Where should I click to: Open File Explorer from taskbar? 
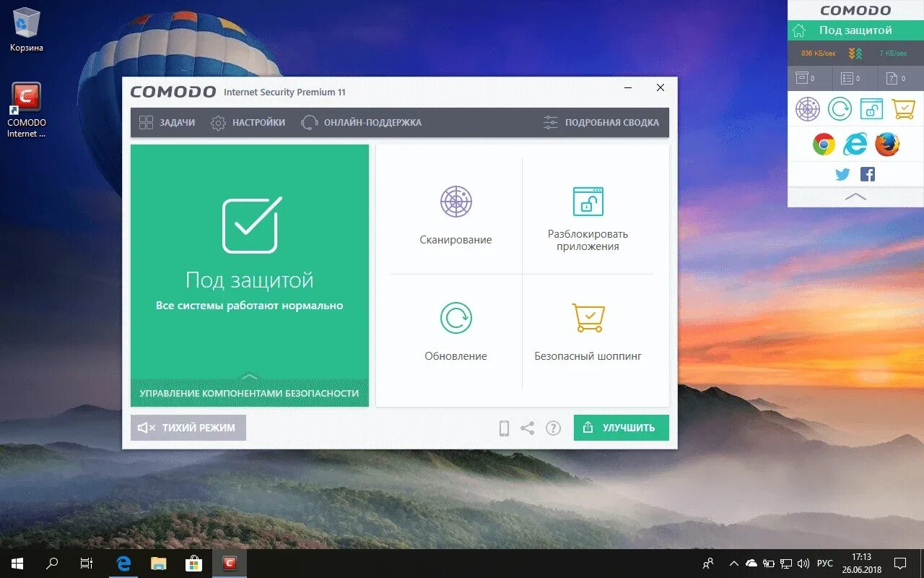coord(159,564)
